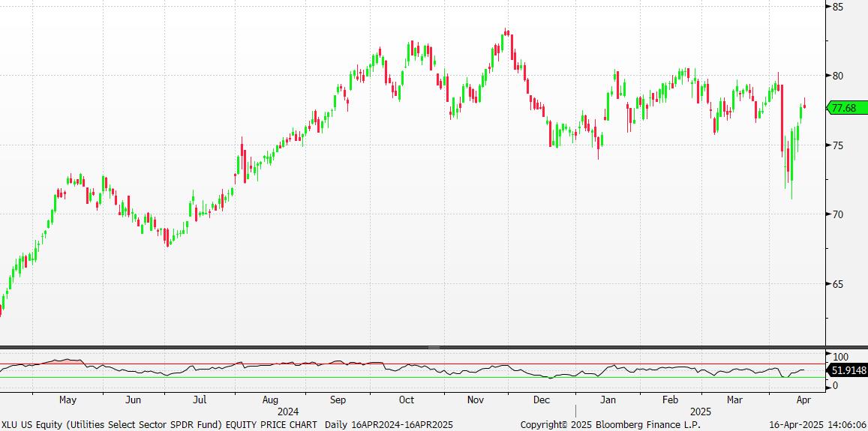Screen dimensions: 868x431
Task: Click the Sep month label
Action: (x=338, y=400)
